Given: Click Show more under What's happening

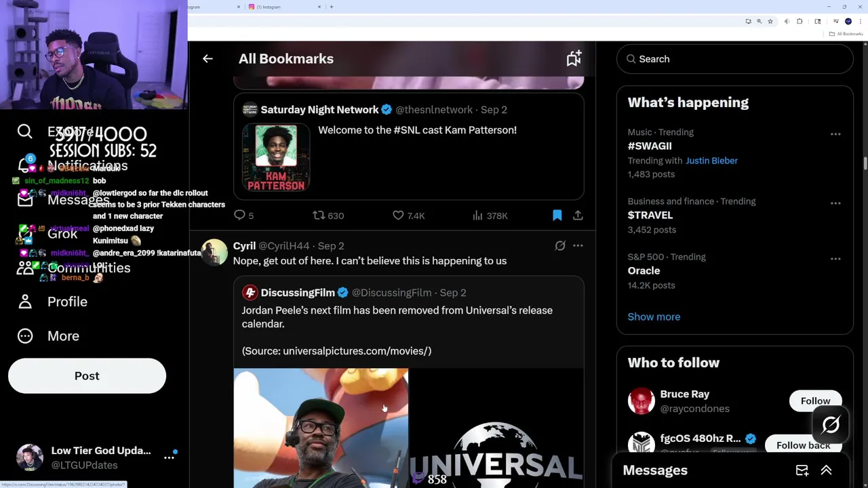Looking at the screenshot, I should click(654, 317).
